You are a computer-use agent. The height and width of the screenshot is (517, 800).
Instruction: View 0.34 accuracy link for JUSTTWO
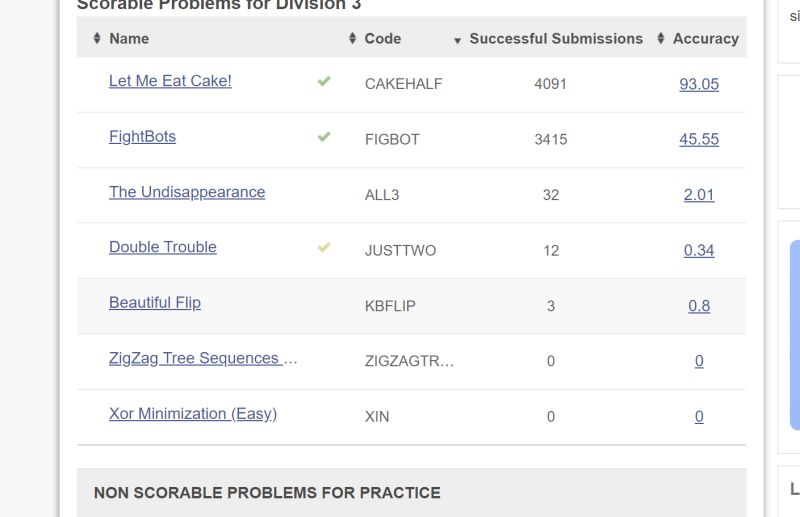click(699, 250)
